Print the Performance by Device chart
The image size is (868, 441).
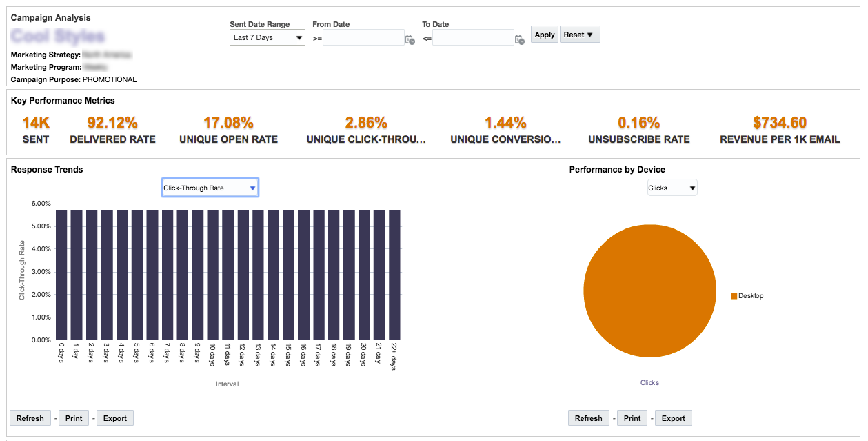(x=632, y=418)
